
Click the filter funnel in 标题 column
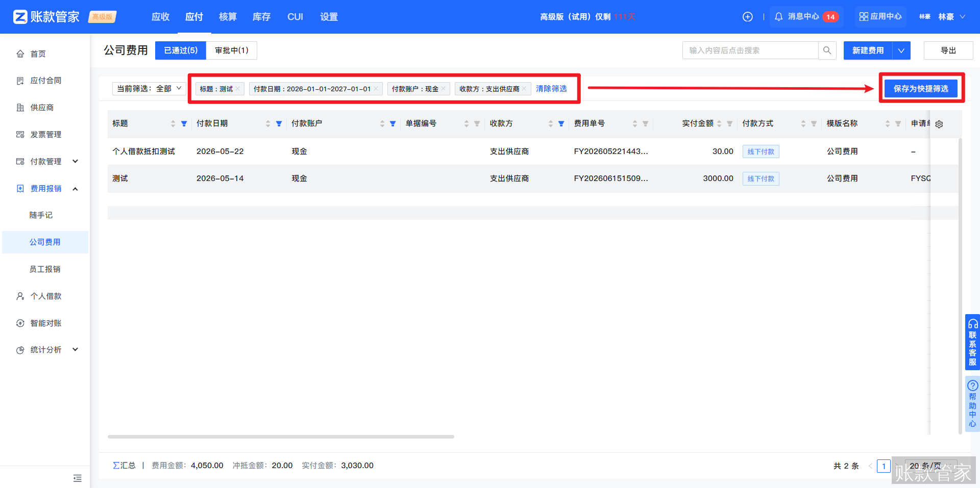tap(184, 124)
